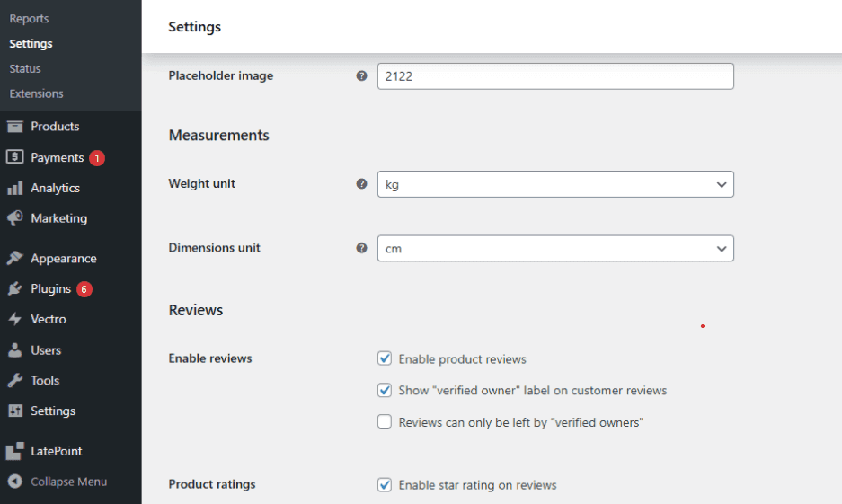Open Plugins menu label
This screenshot has width=842, height=504.
tap(50, 288)
